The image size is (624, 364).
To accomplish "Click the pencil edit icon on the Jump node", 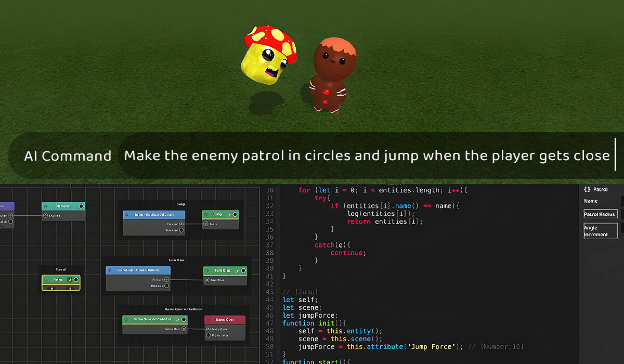I will tap(229, 215).
